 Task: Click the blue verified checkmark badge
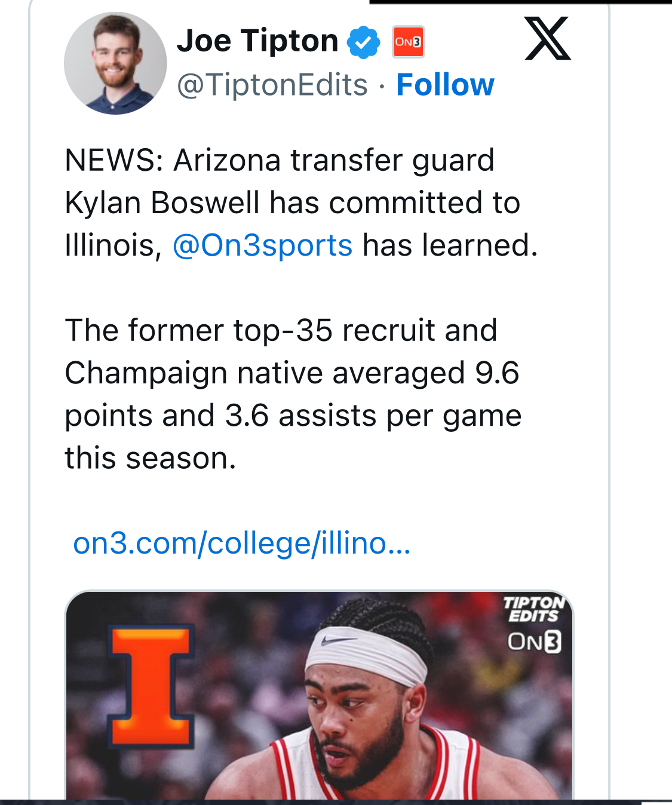(x=363, y=42)
